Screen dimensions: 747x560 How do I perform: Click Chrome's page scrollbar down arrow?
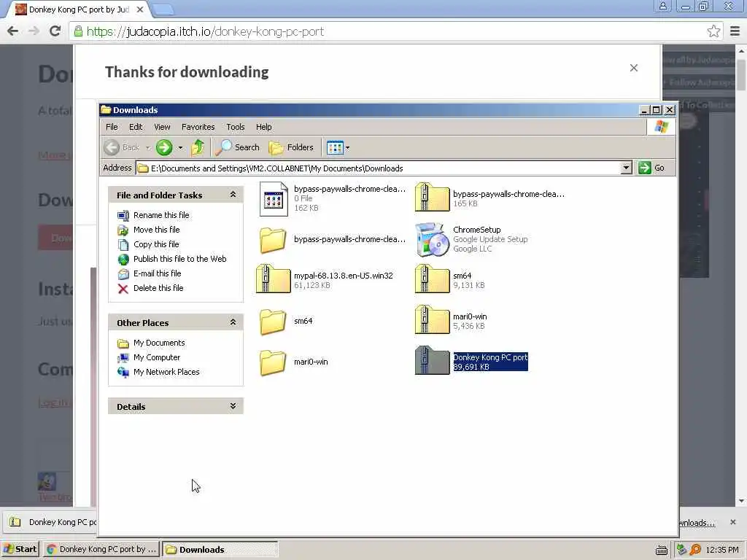(741, 501)
